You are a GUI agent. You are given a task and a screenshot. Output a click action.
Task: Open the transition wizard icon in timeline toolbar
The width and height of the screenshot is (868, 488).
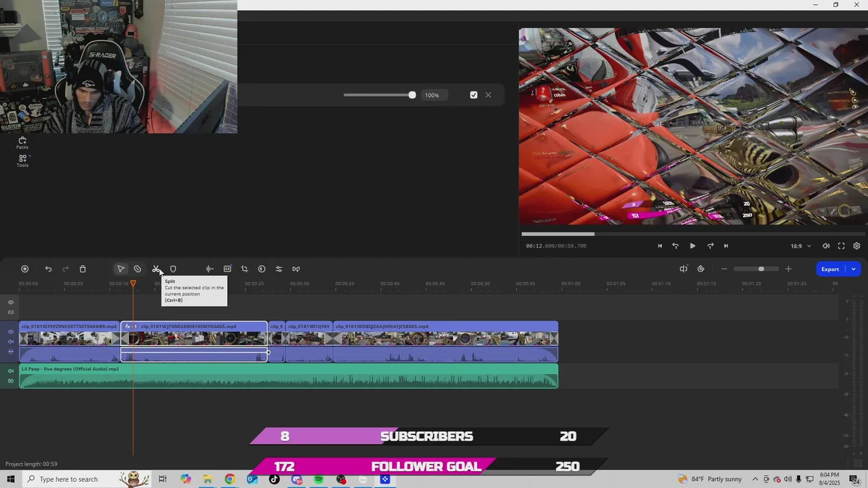click(296, 269)
